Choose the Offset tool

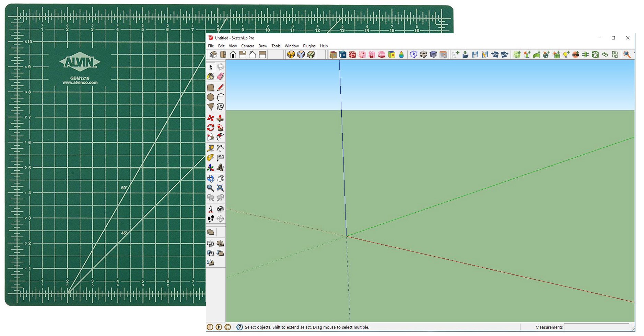220,137
